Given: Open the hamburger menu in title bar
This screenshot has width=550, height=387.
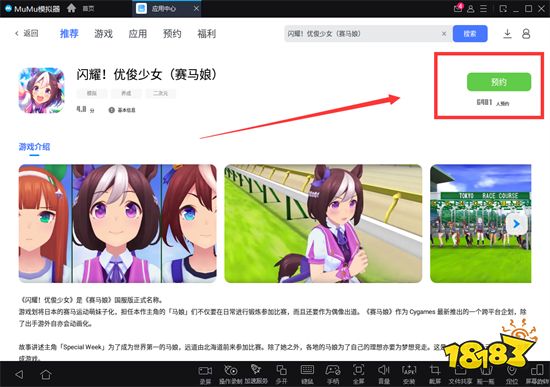Looking at the screenshot, I should click(x=484, y=9).
